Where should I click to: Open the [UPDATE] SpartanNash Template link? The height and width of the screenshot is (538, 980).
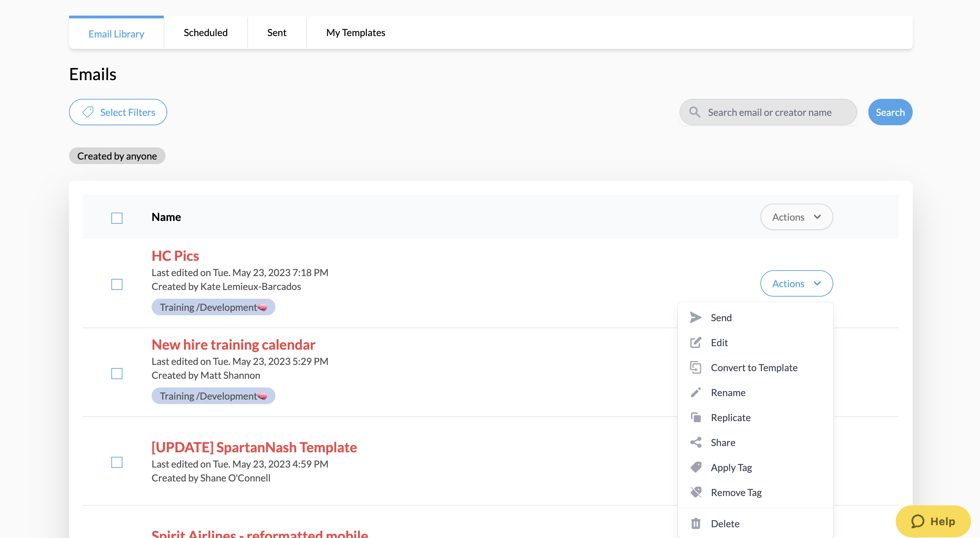[254, 447]
